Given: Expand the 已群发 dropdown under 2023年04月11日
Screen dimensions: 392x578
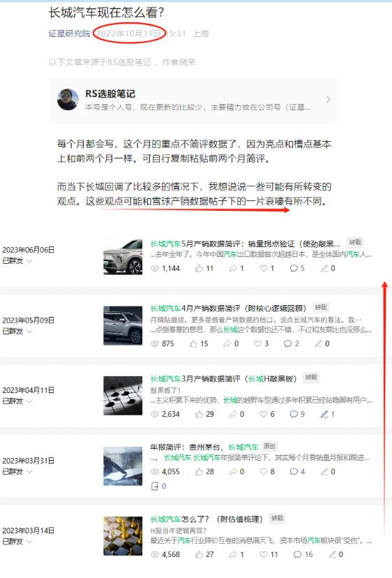Looking at the screenshot, I should pos(17,401).
